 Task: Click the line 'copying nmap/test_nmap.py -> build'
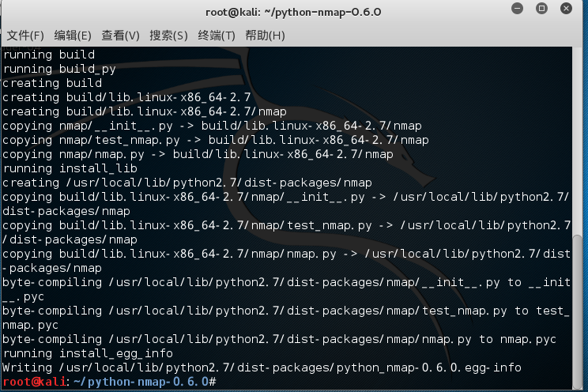click(216, 140)
